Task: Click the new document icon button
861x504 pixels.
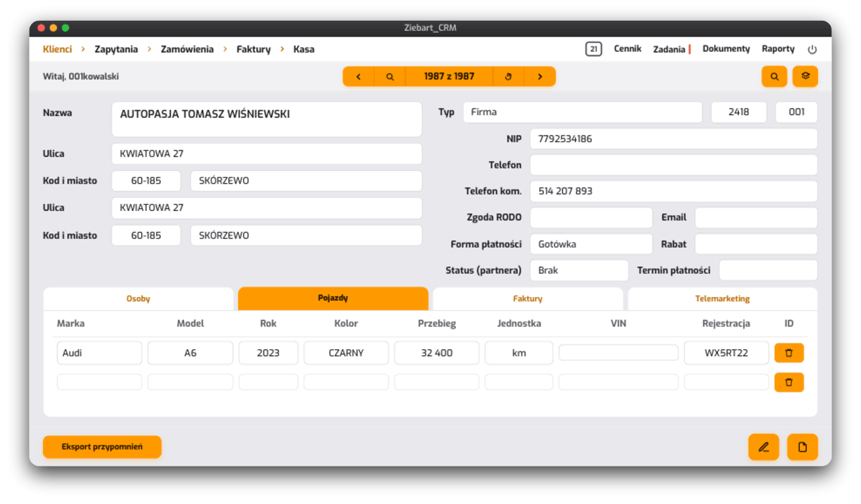Action: click(x=803, y=447)
